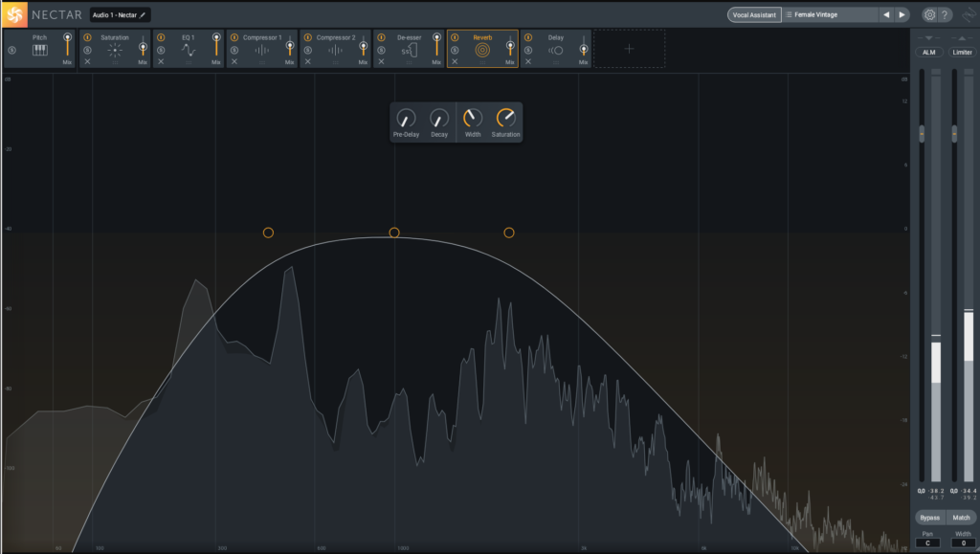Solo the Pitch module
Viewport: 980px width, 554px height.
pyautogui.click(x=11, y=50)
